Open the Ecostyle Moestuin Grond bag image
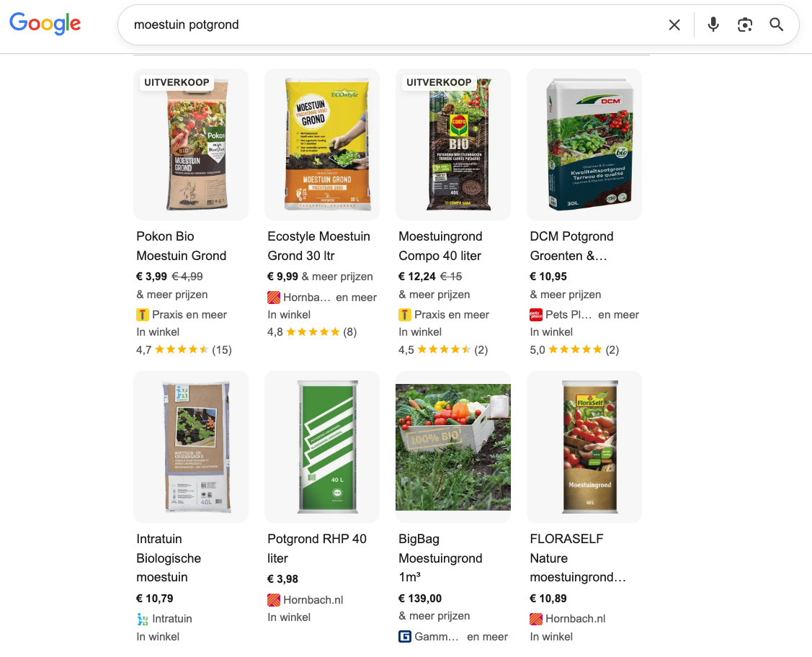 [x=322, y=144]
